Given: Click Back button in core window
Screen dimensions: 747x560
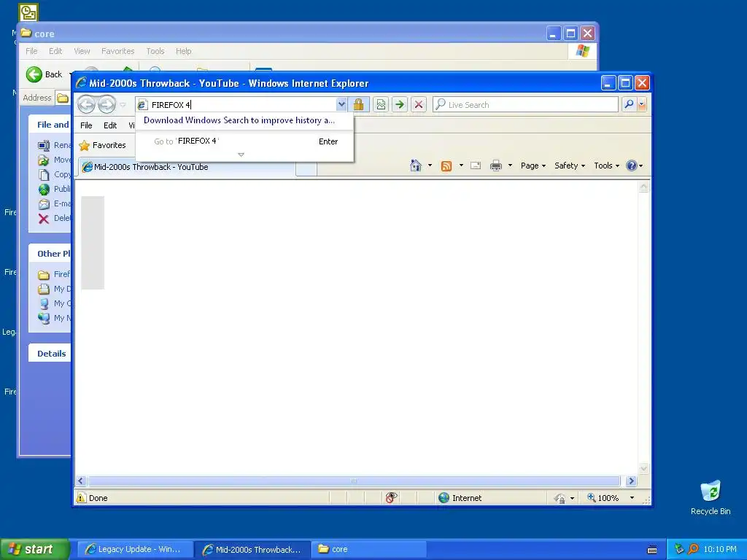Looking at the screenshot, I should (44, 74).
